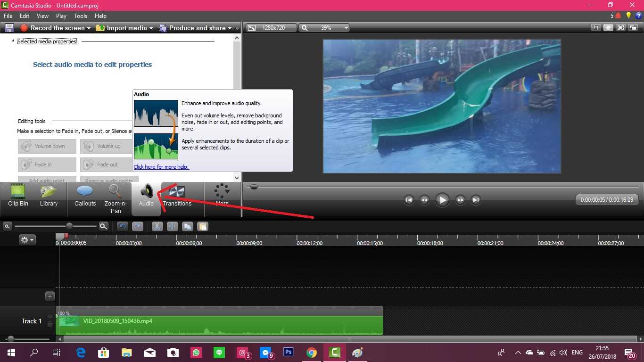Expand the toolbar overflow chevron
Viewport: 644px width, 362px height.
coord(238,28)
